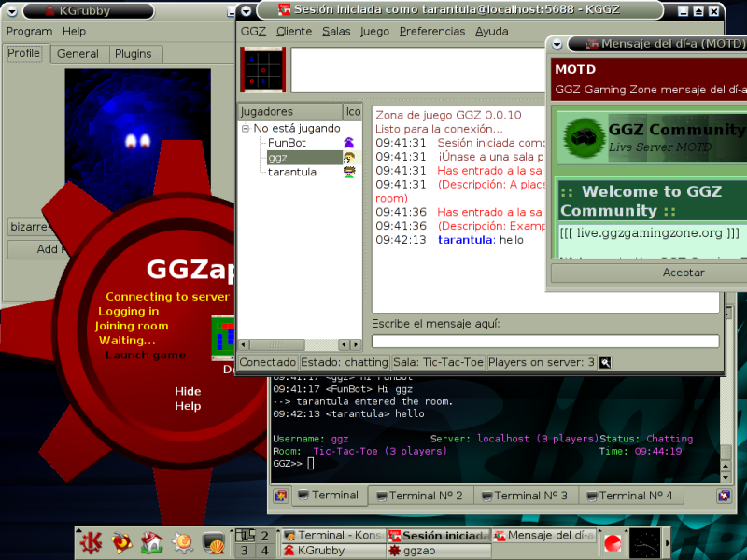Screen dimensions: 747x560
Task: Click live.ggzgamingzone.org text in MOTD
Action: point(649,232)
